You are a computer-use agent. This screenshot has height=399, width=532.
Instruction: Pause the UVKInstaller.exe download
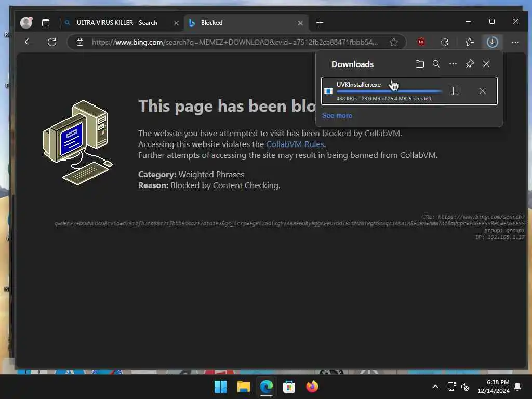454,91
